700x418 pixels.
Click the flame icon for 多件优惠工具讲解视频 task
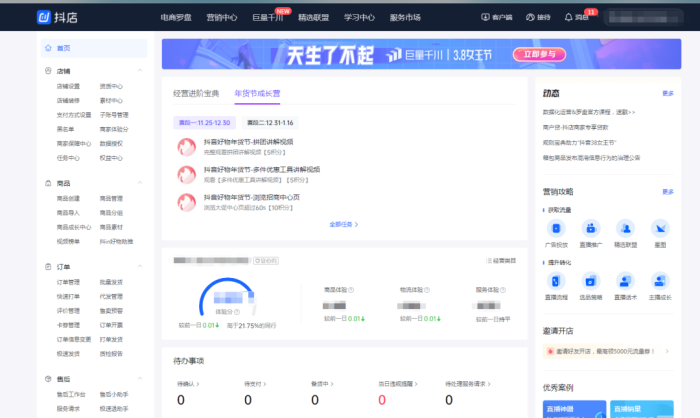tap(187, 175)
